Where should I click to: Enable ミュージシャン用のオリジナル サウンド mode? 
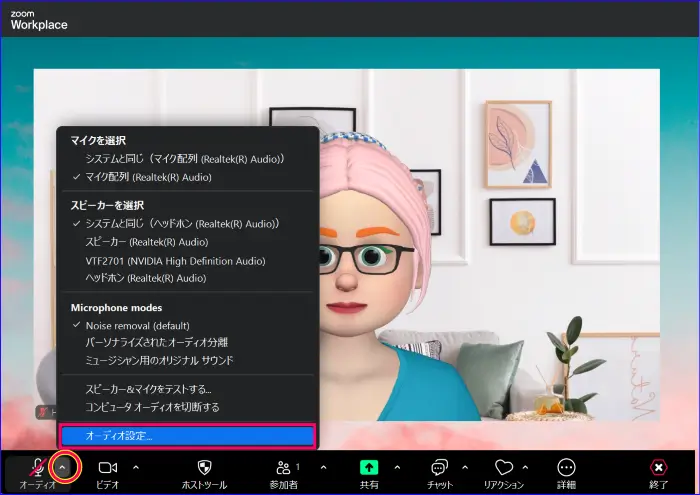[x=159, y=360]
